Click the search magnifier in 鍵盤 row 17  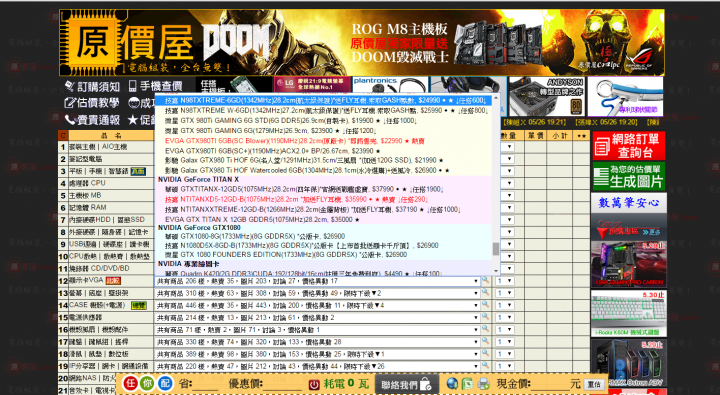pos(485,341)
